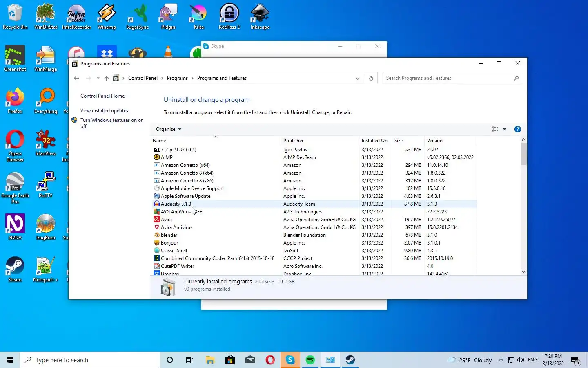Open the Greenshot desktop icon
This screenshot has width=588, height=368.
click(15, 59)
